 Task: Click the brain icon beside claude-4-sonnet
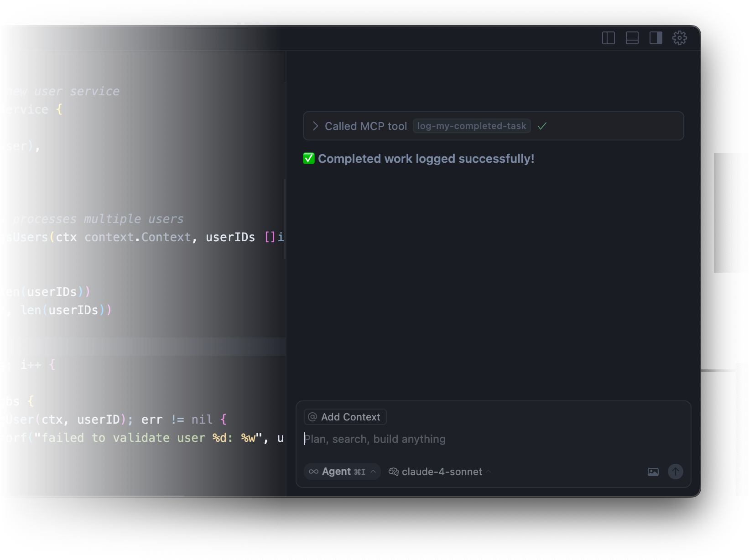(x=394, y=472)
